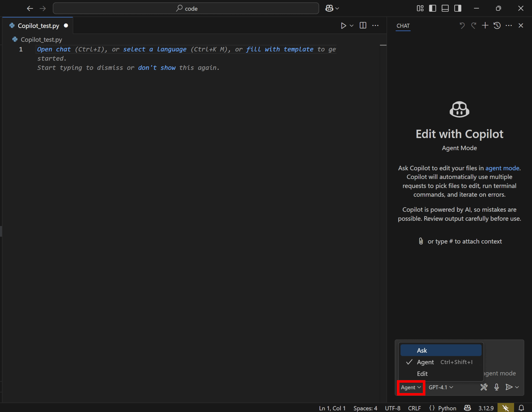Screen dimensions: 532x412
Task: Click "don't show" link
Action: (x=157, y=68)
